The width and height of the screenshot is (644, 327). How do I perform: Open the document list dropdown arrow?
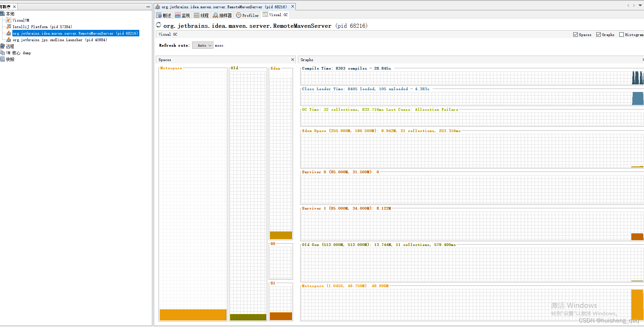click(640, 5)
